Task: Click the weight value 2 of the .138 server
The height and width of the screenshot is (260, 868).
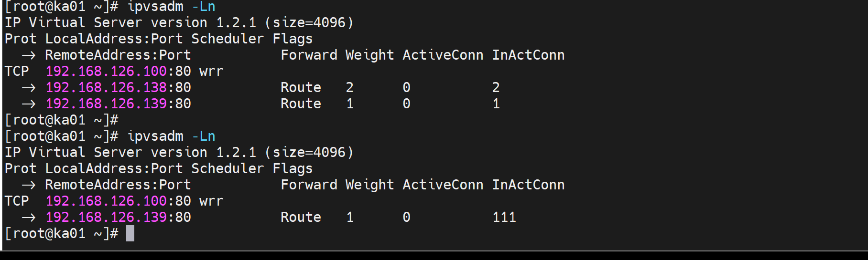Action: 350,88
